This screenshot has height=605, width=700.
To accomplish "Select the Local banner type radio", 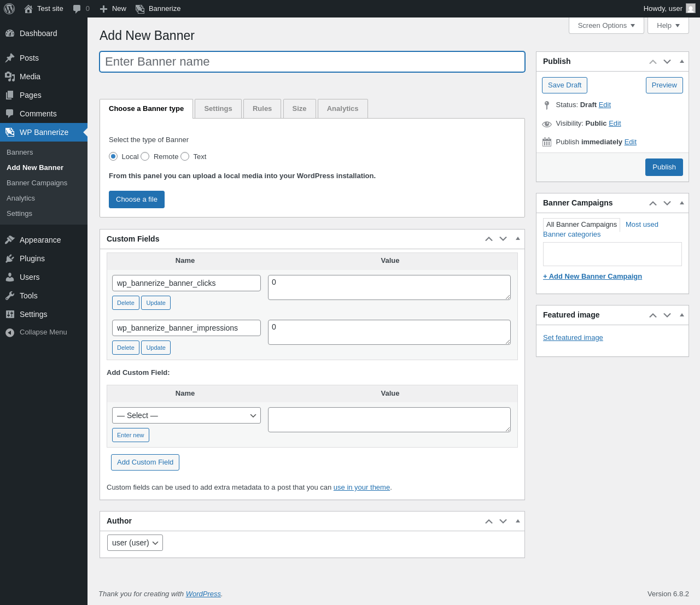I will [x=113, y=156].
